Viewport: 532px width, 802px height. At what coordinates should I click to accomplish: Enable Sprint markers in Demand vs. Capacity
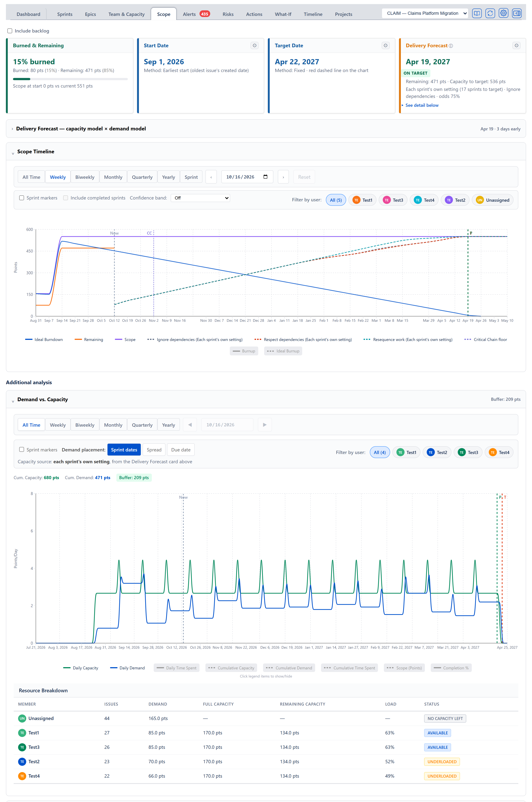[22, 450]
